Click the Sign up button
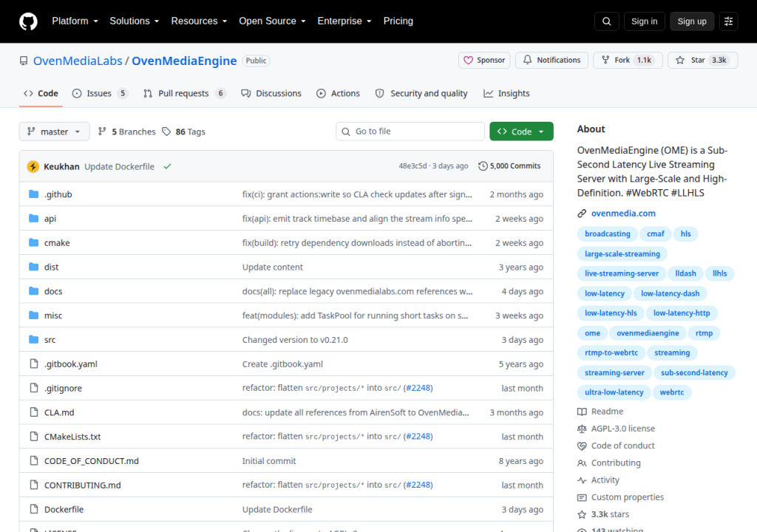The width and height of the screenshot is (757, 532). (x=692, y=21)
